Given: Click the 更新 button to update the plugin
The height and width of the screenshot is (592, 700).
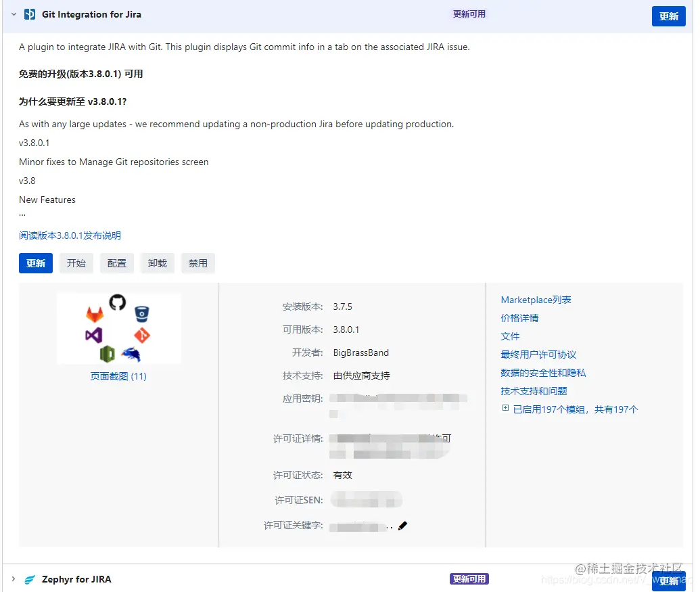Looking at the screenshot, I should coord(35,263).
